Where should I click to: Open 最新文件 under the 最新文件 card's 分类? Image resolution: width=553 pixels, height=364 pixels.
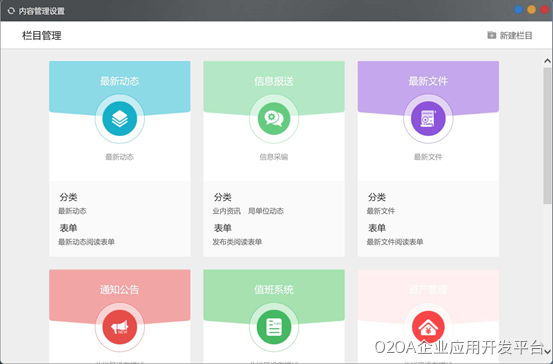(381, 211)
